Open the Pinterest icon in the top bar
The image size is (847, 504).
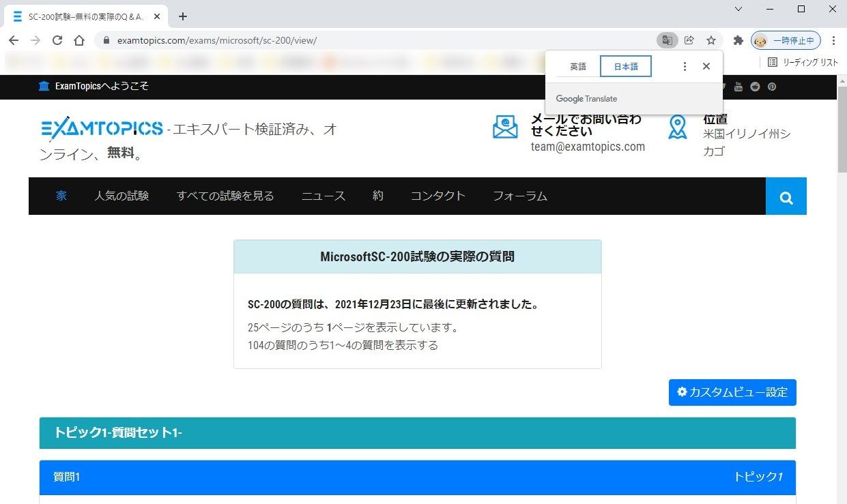tap(771, 87)
